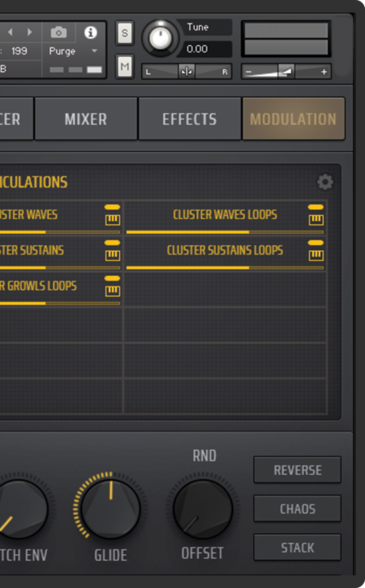Toggle the Mute M button
Image resolution: width=365 pixels, height=588 pixels.
125,67
